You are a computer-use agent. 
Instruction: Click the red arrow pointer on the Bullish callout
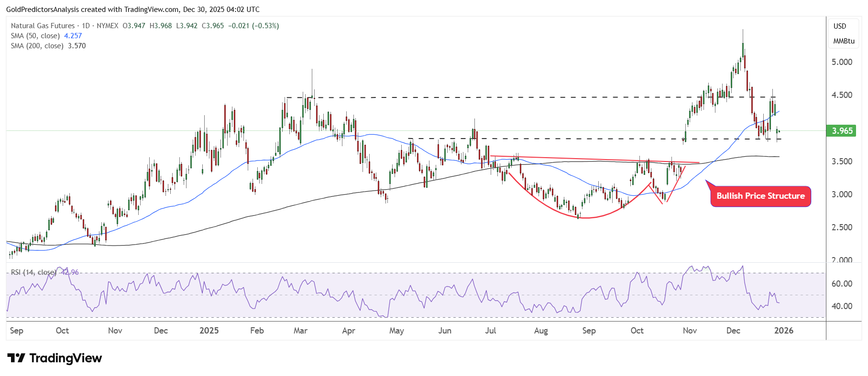(x=709, y=184)
